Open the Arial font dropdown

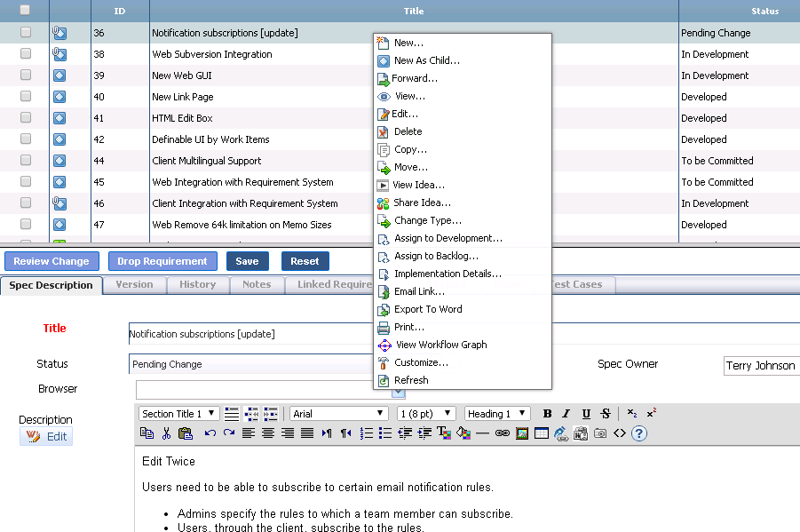pyautogui.click(x=339, y=414)
